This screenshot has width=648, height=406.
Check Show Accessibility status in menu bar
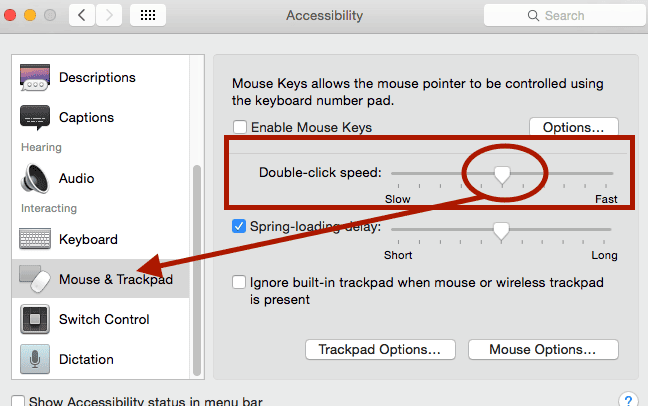coord(18,401)
